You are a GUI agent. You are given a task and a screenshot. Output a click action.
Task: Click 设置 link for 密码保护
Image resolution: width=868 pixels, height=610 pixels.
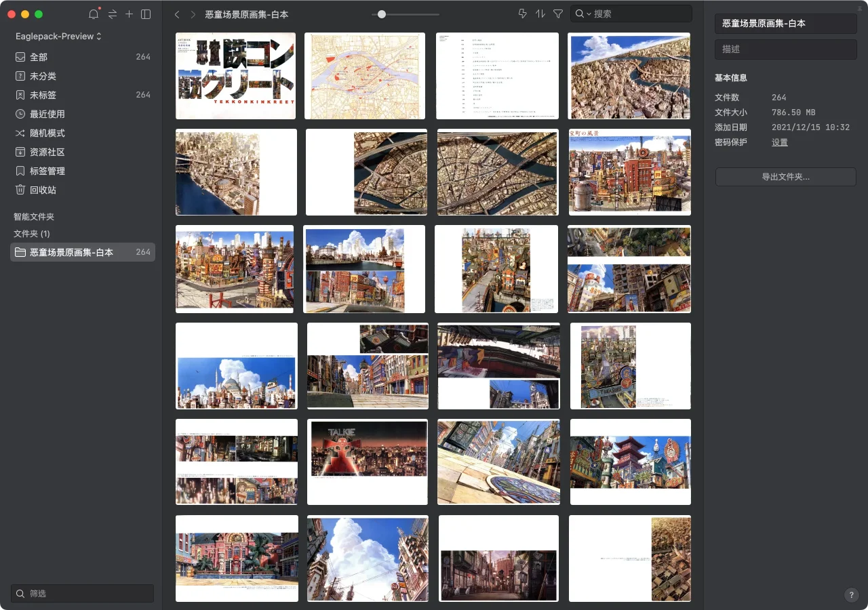[780, 142]
